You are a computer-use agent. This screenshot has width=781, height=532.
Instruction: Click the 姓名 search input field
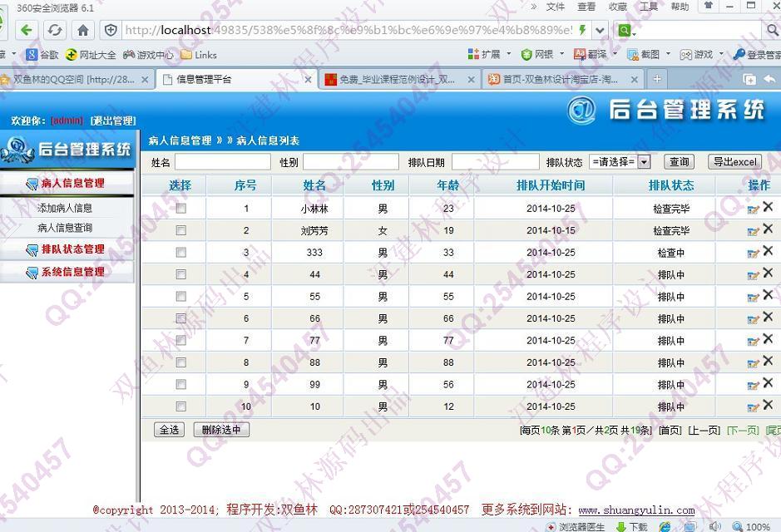pyautogui.click(x=222, y=162)
